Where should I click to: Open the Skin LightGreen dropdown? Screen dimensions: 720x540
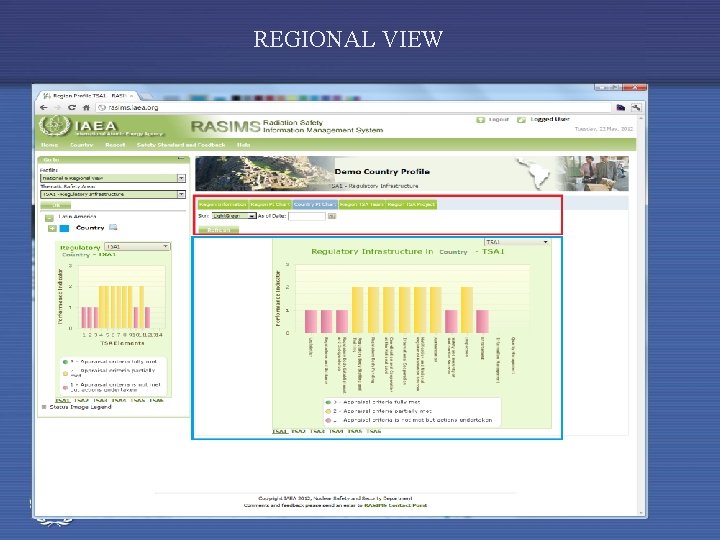[234, 216]
